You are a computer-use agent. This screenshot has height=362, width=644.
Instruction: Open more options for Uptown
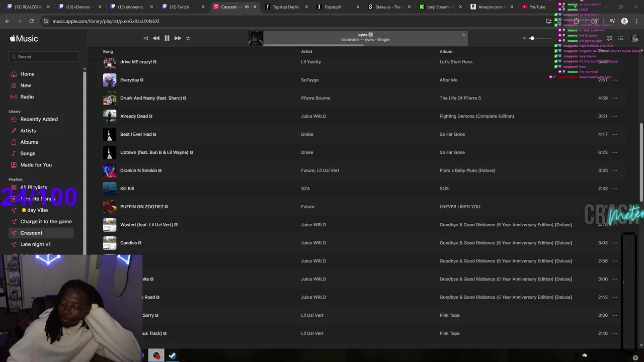pyautogui.click(x=615, y=152)
